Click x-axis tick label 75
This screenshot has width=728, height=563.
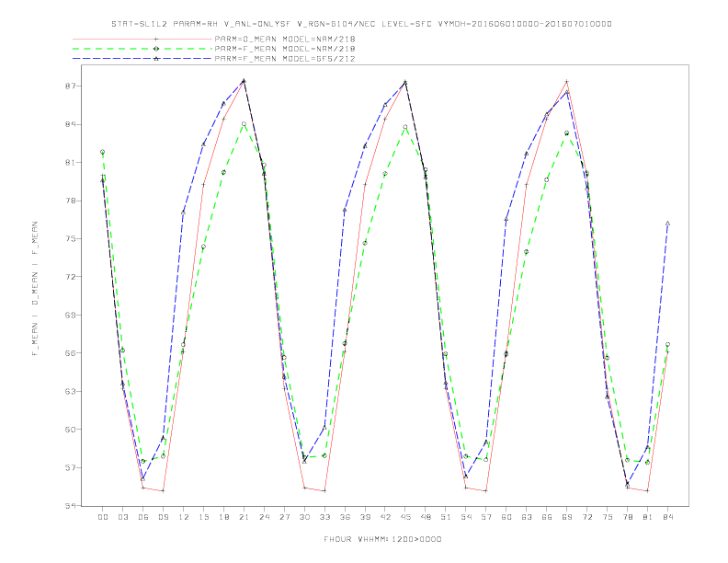tap(608, 517)
